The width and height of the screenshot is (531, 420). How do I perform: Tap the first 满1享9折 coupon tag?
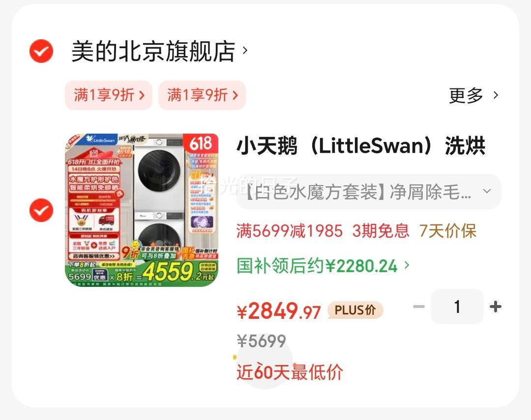[108, 95]
